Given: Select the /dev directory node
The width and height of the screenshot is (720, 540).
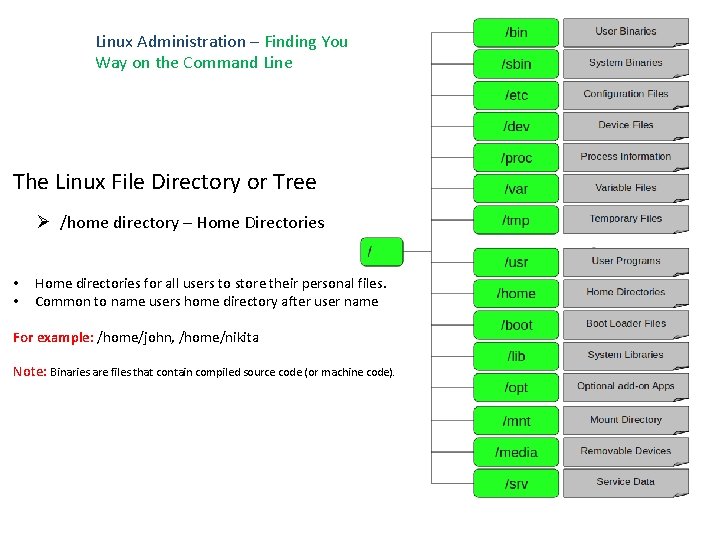Looking at the screenshot, I should tap(516, 126).
